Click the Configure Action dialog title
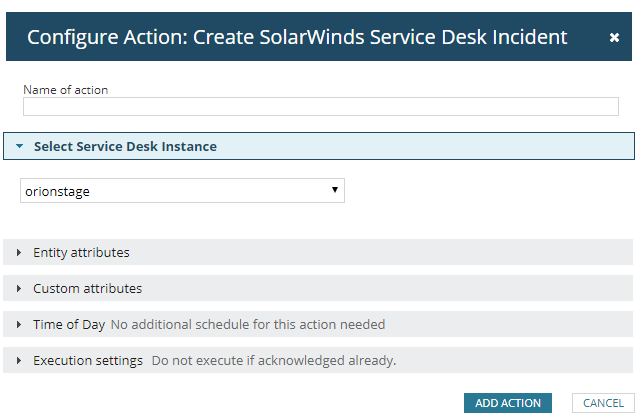 (297, 38)
